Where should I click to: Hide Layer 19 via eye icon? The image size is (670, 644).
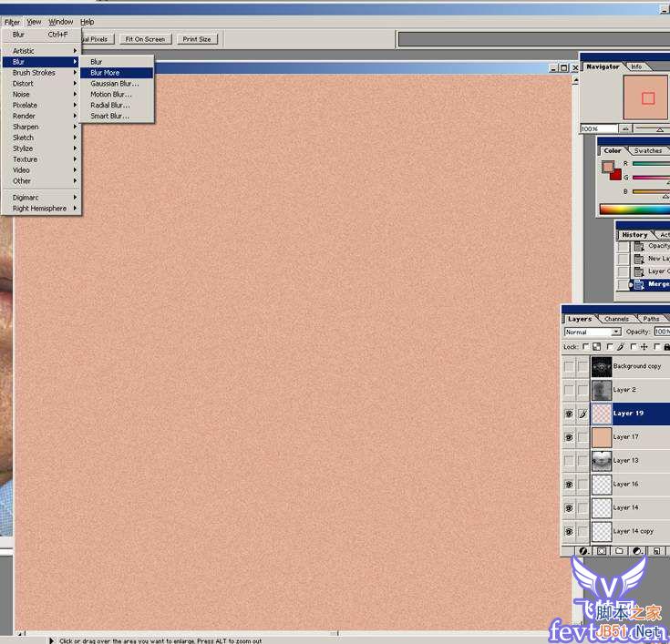pyautogui.click(x=569, y=414)
